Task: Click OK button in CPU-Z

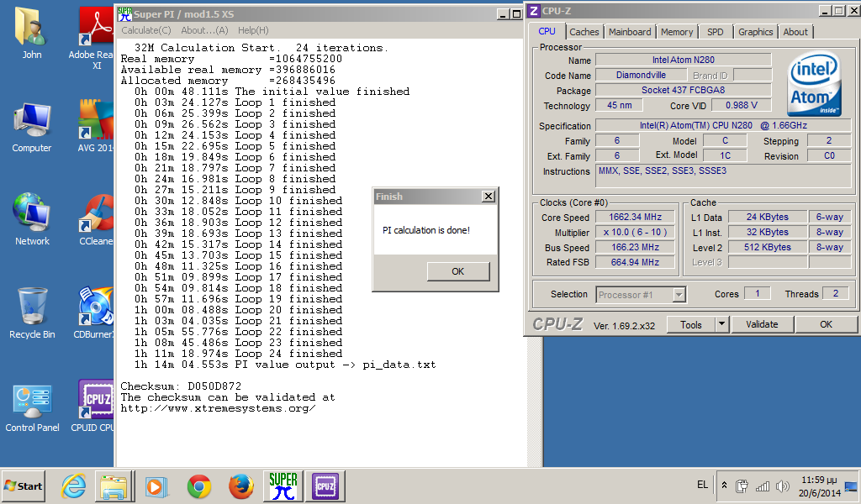Action: 826,325
